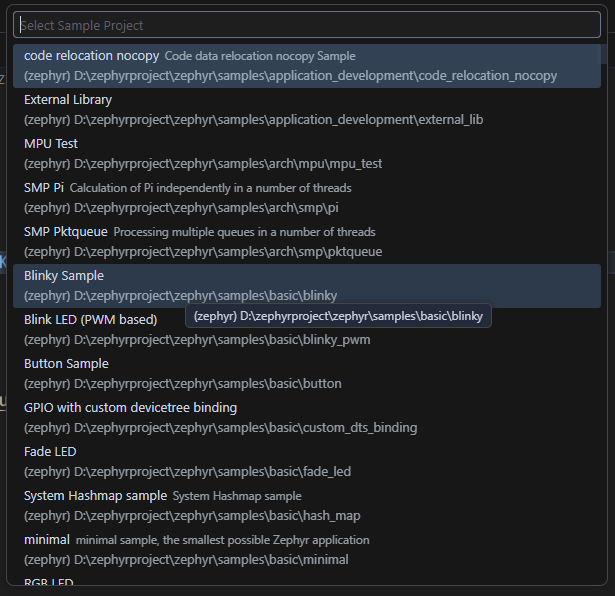
Task: Focus the Select Sample Project search field
Action: [x=307, y=25]
